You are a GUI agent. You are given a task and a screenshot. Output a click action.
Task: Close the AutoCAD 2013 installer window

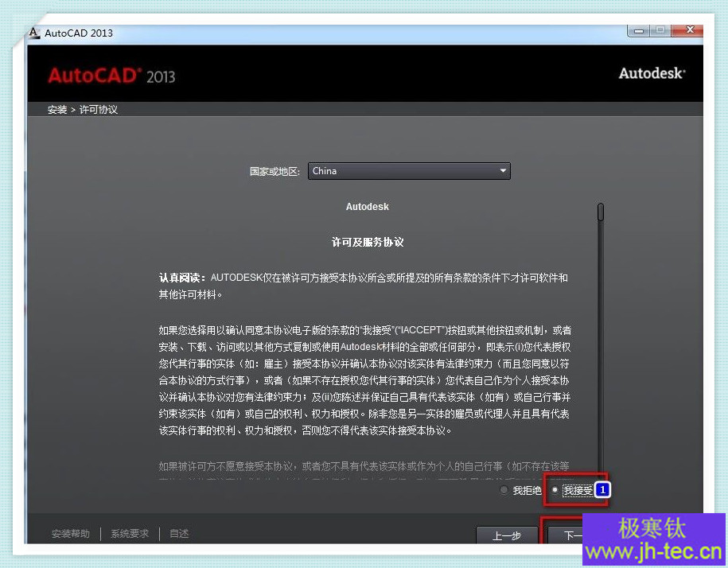(689, 30)
